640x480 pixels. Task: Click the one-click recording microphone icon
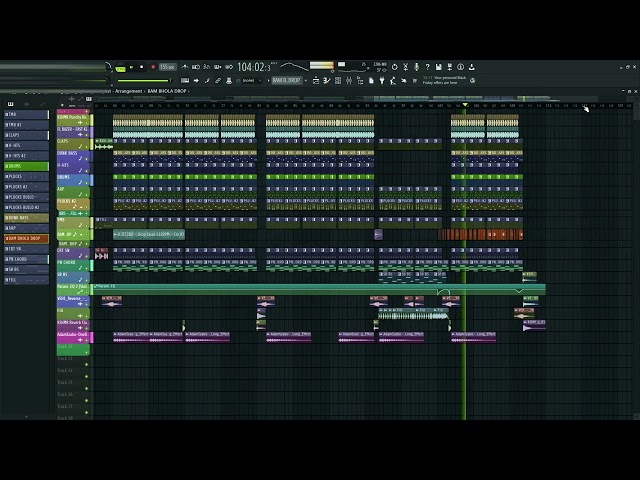(x=416, y=67)
